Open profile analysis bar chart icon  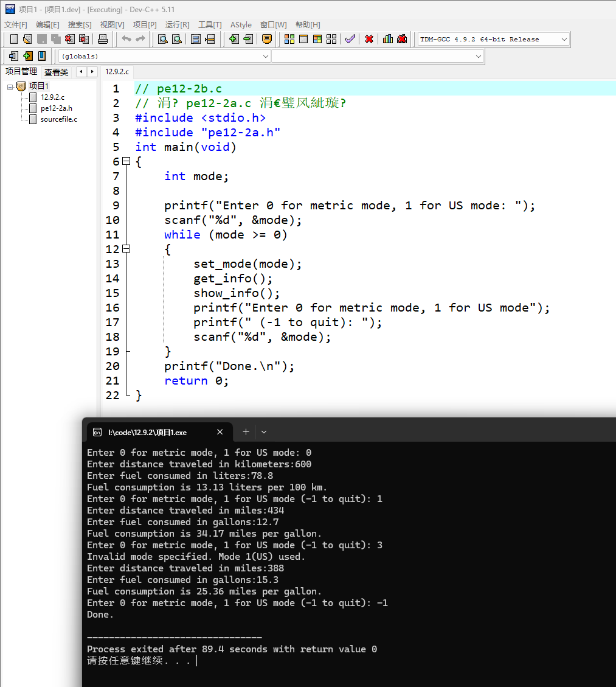[388, 40]
